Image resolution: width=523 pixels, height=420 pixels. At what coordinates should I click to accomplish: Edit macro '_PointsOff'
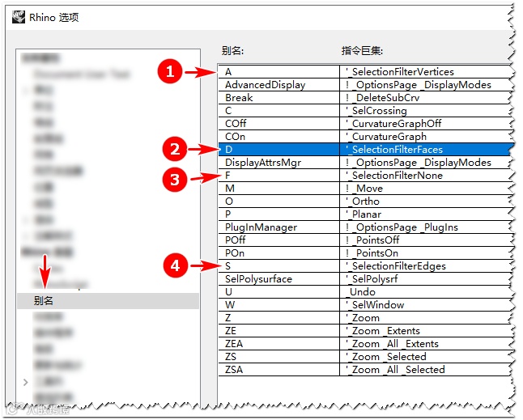pyautogui.click(x=425, y=240)
